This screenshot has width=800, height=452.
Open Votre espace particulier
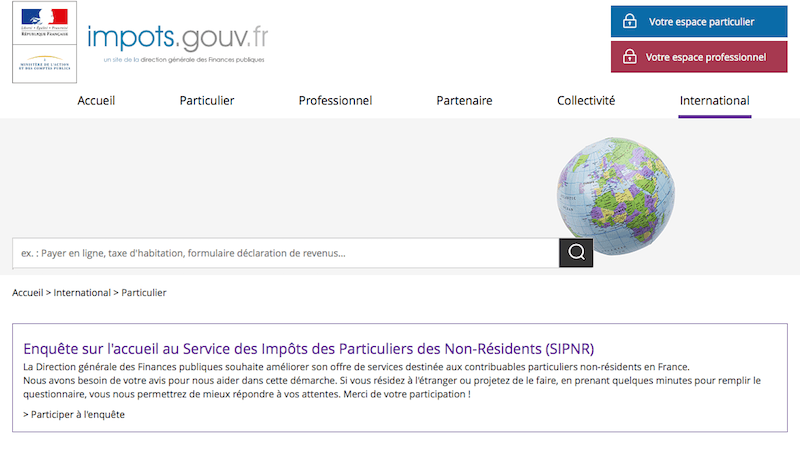click(x=700, y=21)
